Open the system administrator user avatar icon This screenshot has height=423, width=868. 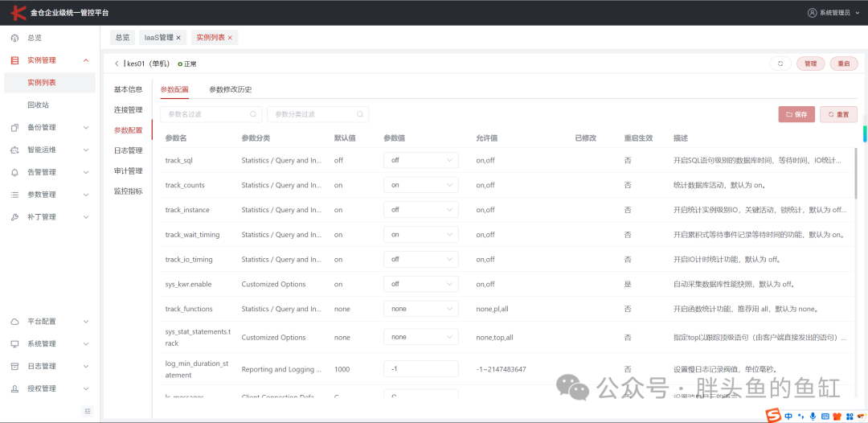pyautogui.click(x=812, y=12)
